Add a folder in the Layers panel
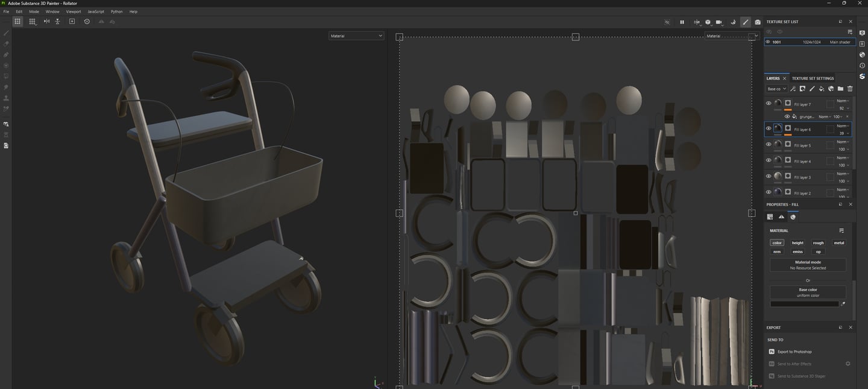868x389 pixels. 840,89
